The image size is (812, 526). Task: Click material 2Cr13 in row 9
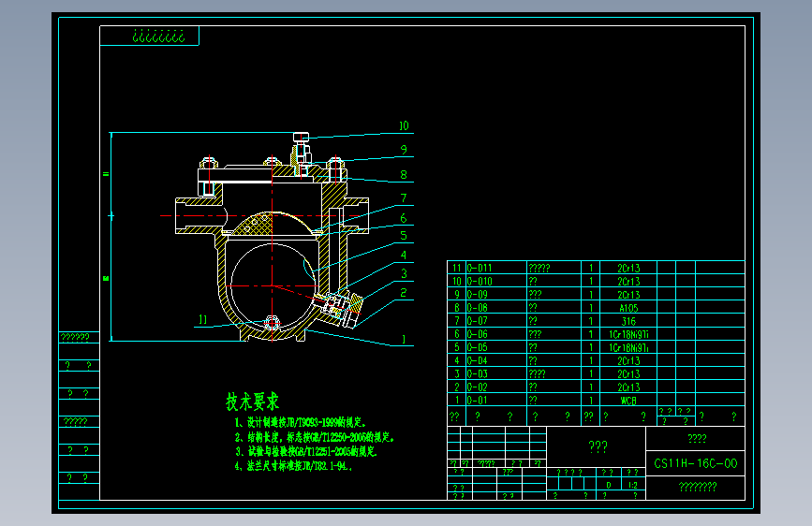coord(628,295)
